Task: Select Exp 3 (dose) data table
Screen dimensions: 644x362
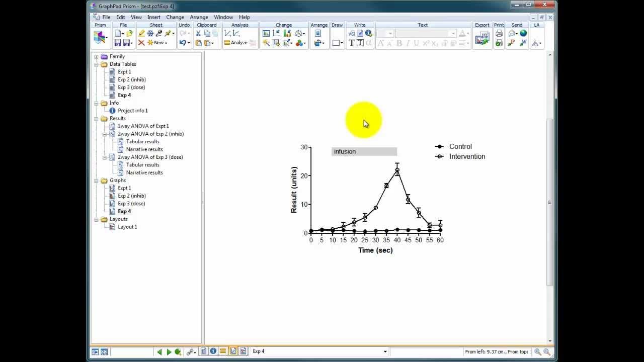Action: pyautogui.click(x=131, y=87)
